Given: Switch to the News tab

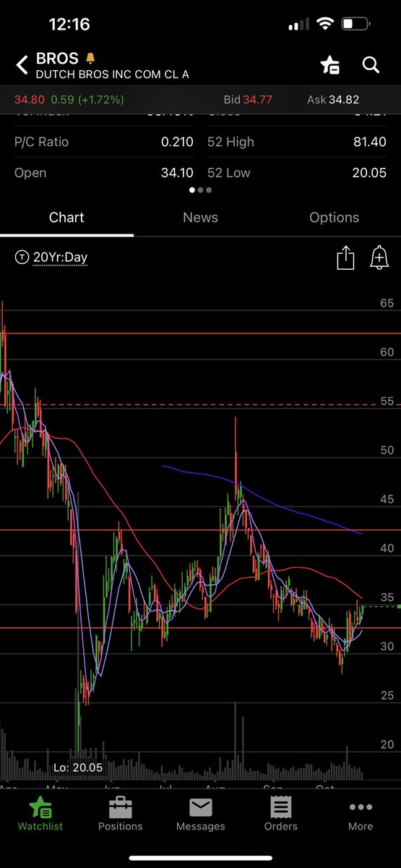Looking at the screenshot, I should [200, 217].
